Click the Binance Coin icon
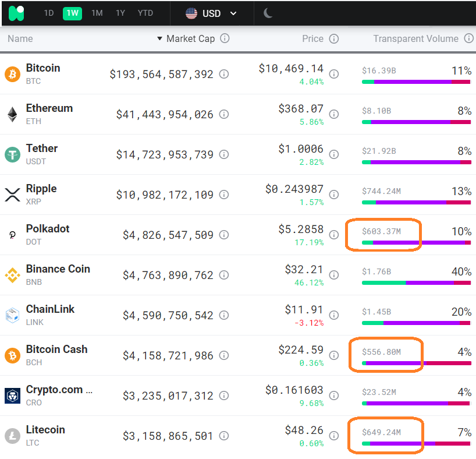This screenshot has height=459, width=476. click(x=12, y=275)
